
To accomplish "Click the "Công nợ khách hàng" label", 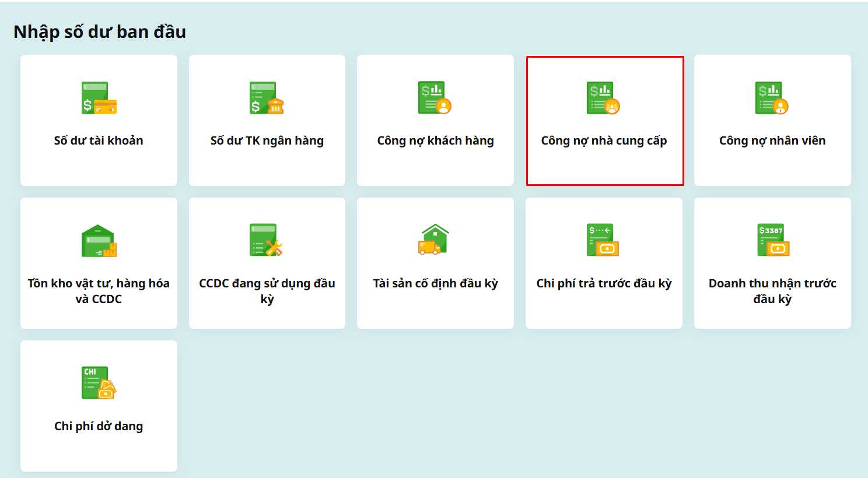I will point(436,140).
